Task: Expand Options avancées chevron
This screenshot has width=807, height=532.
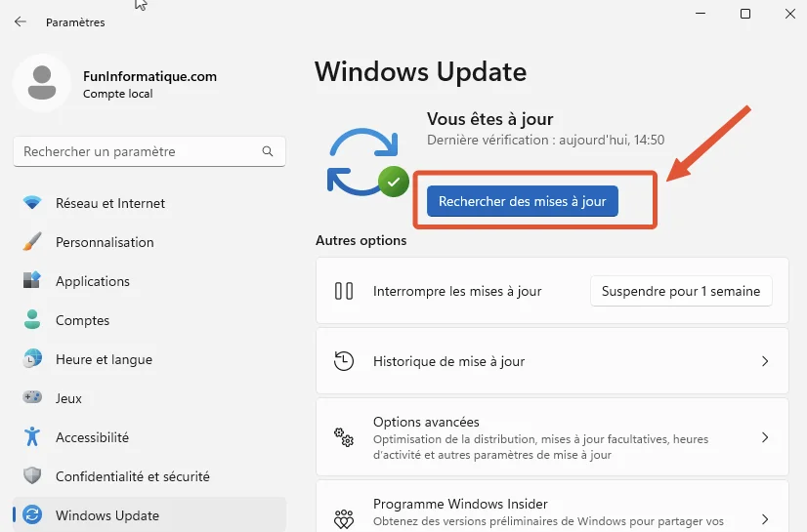Action: tap(765, 437)
